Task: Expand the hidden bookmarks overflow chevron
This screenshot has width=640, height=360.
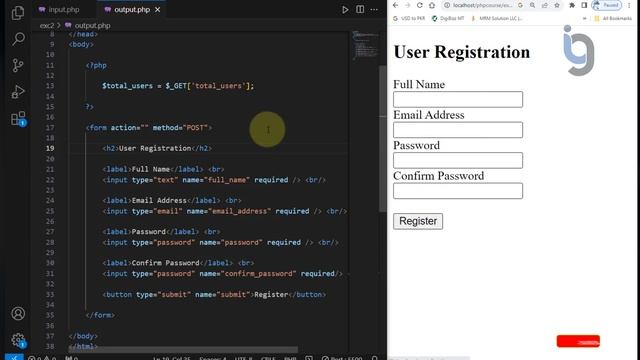Action: pos(584,18)
